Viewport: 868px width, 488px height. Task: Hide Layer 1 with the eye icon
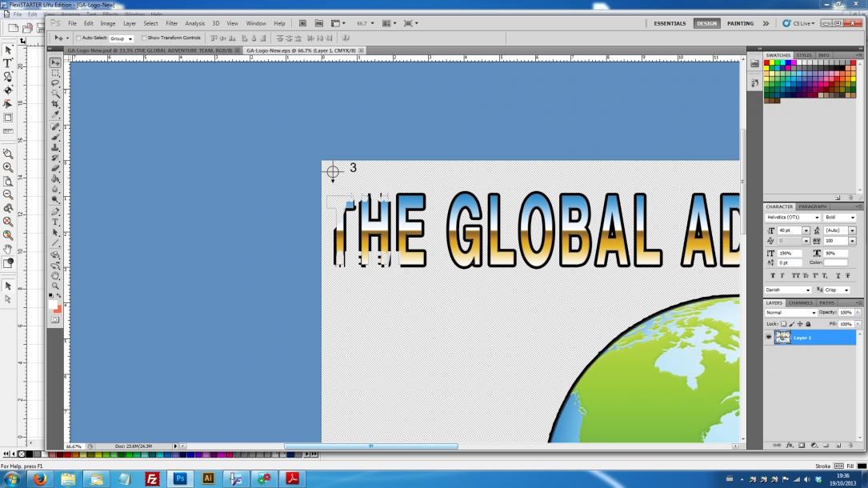(x=769, y=337)
